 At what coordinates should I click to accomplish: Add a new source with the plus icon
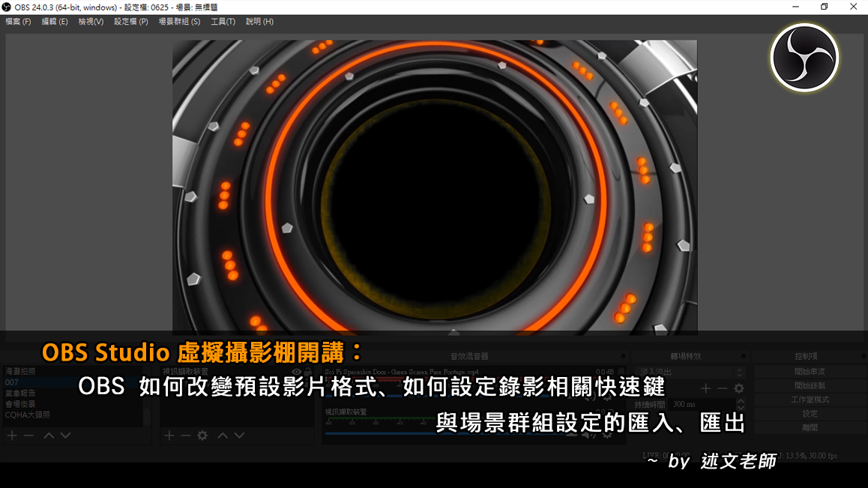(x=169, y=436)
